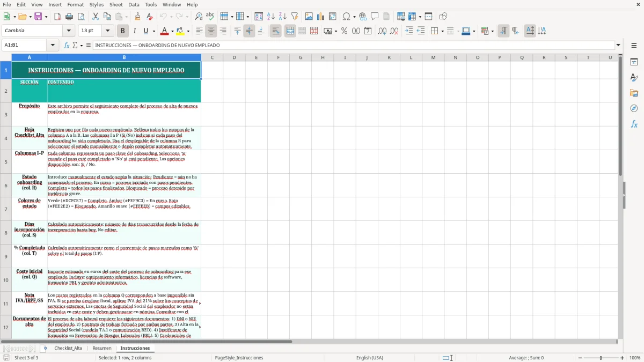Open sidebar Styles panel icon
This screenshot has height=362, width=644.
[x=634, y=78]
